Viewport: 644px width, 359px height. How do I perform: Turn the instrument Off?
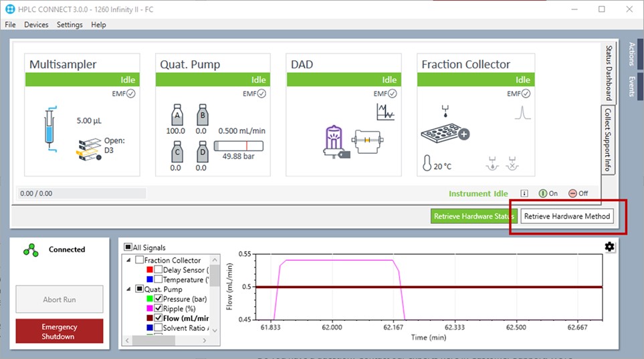tap(578, 193)
